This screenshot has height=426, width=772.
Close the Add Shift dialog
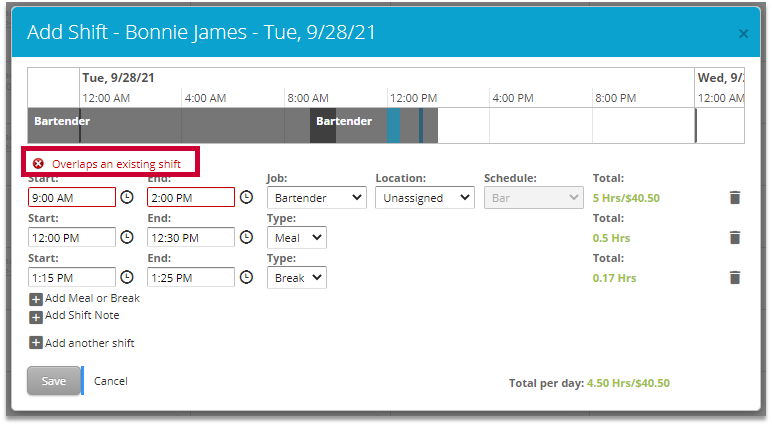coord(743,33)
